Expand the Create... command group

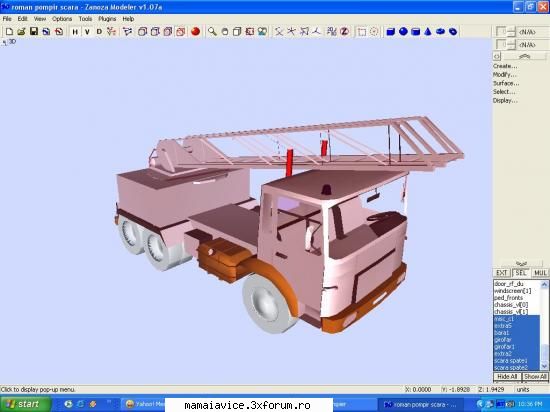point(505,66)
